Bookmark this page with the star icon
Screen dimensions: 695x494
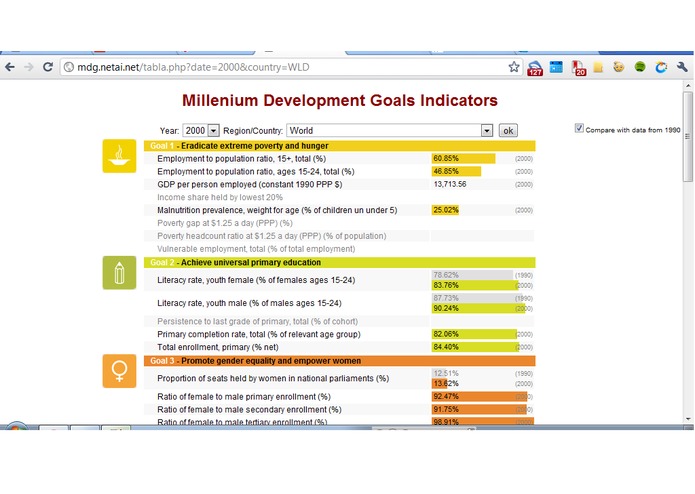[x=514, y=67]
